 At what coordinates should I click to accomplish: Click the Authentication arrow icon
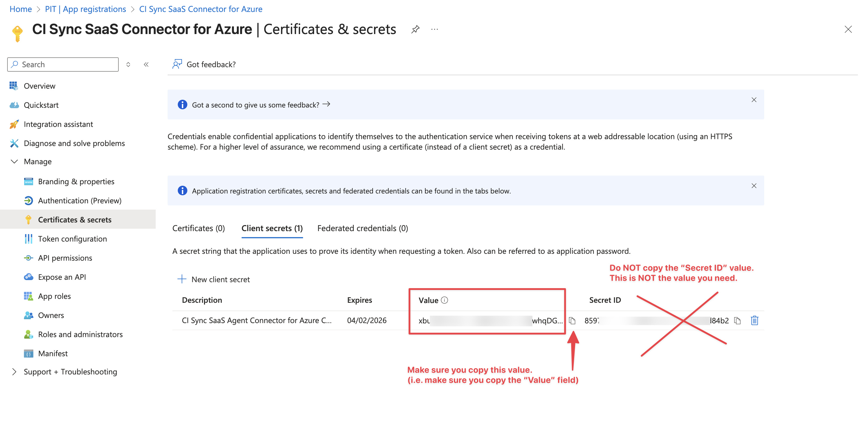click(28, 201)
